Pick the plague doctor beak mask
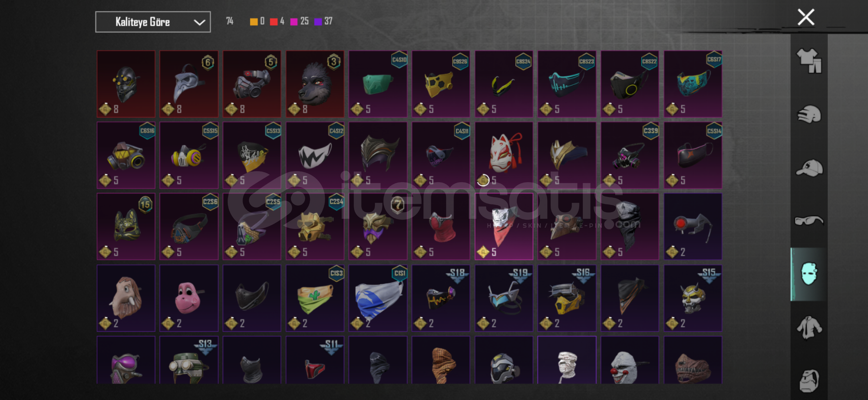The width and height of the screenshot is (868, 400). click(x=189, y=84)
